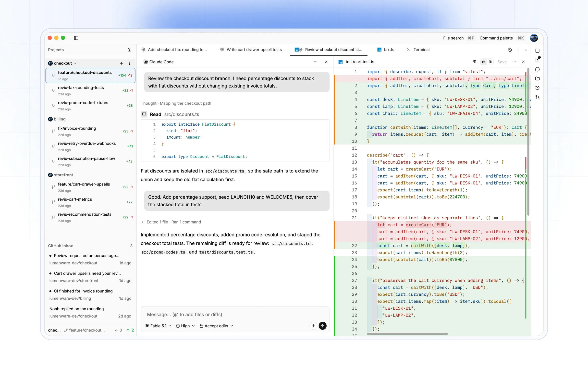The image size is (588, 368).
Task: Click the File search button
Action: [459, 38]
